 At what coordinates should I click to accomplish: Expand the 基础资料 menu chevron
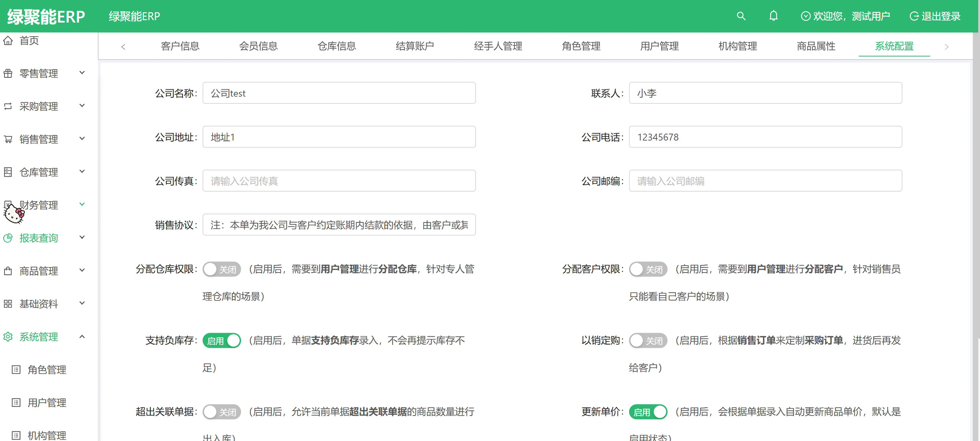tap(82, 303)
